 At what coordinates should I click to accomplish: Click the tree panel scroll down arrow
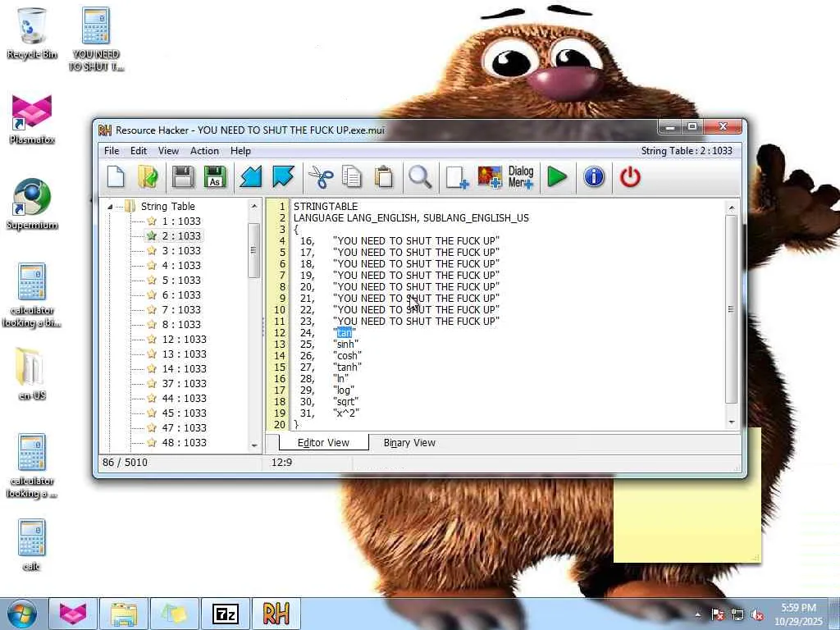[x=254, y=445]
